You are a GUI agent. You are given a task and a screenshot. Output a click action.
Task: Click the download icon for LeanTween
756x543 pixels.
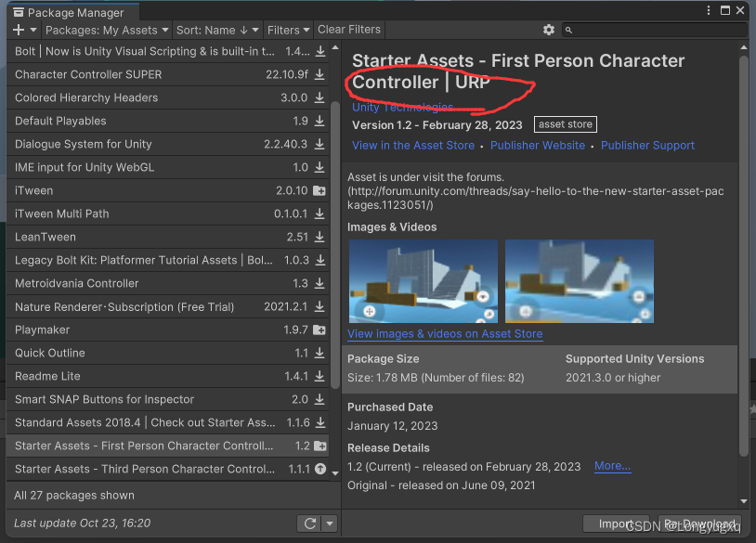click(x=319, y=237)
